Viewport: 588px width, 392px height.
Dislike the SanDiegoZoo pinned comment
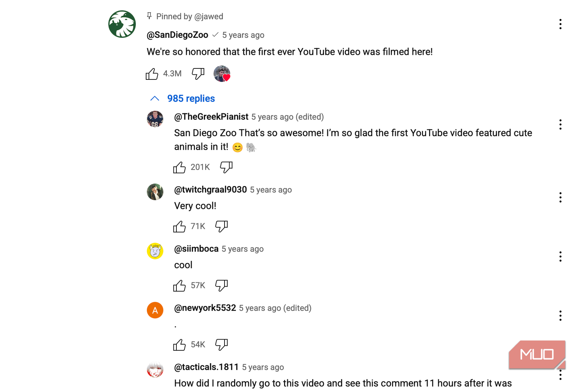point(198,74)
